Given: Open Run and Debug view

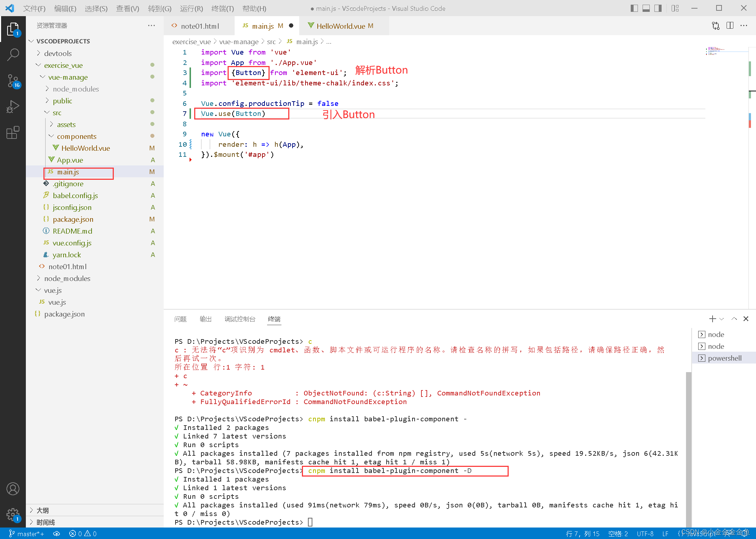Looking at the screenshot, I should [x=13, y=107].
